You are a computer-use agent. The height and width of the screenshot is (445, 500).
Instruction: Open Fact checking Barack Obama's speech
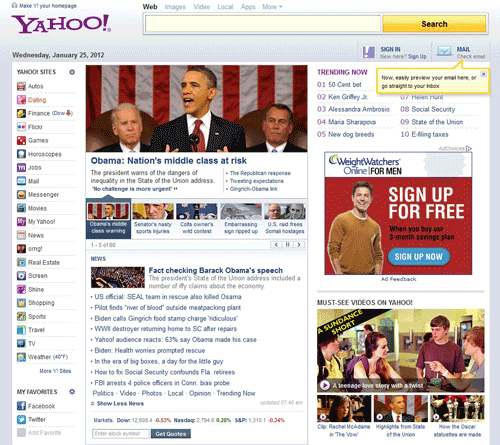(x=216, y=270)
